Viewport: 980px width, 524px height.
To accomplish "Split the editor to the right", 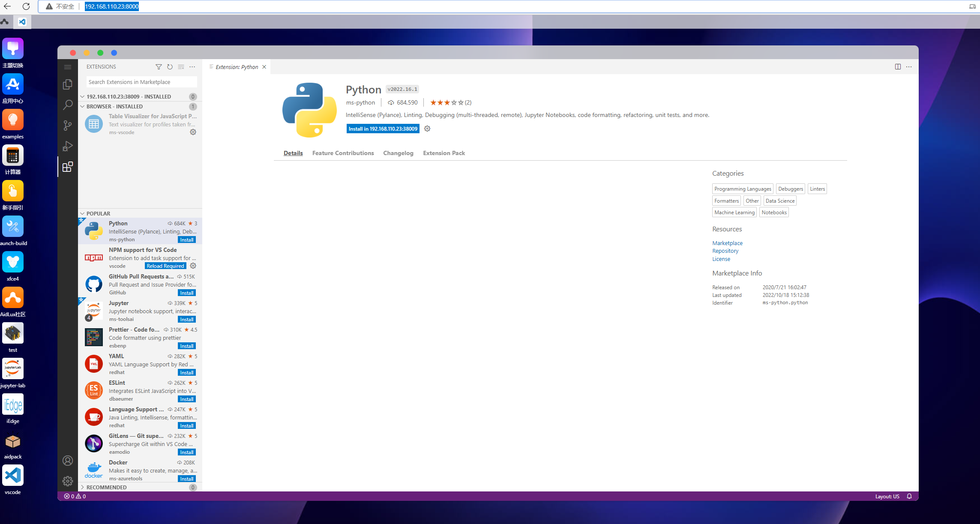I will coord(898,67).
